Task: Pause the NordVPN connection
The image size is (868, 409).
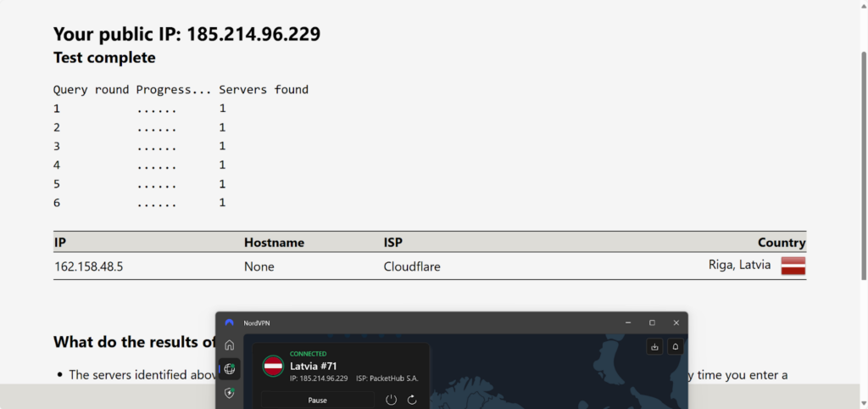Action: (x=318, y=401)
